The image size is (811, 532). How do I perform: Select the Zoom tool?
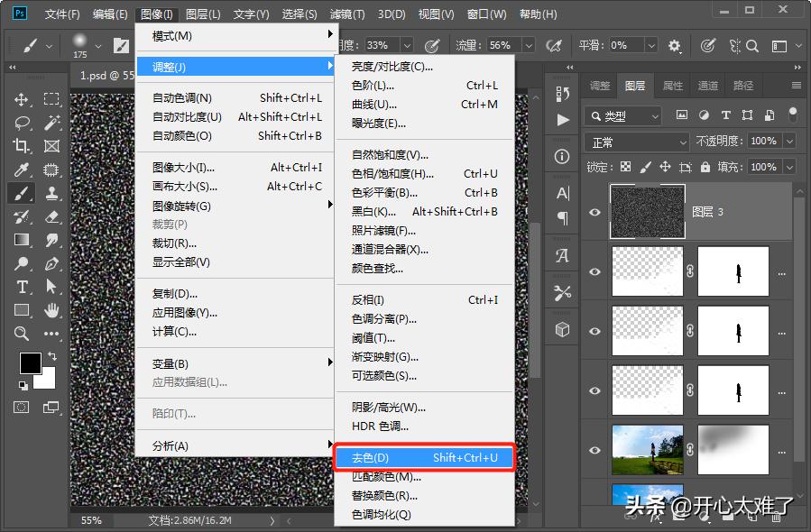[x=21, y=332]
